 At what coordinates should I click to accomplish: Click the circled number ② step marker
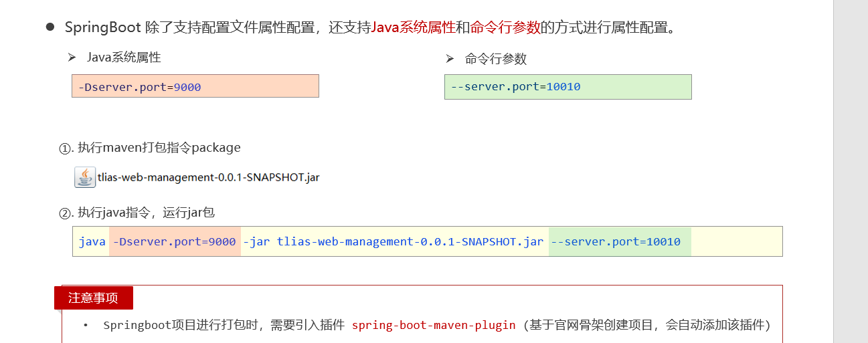click(x=65, y=213)
